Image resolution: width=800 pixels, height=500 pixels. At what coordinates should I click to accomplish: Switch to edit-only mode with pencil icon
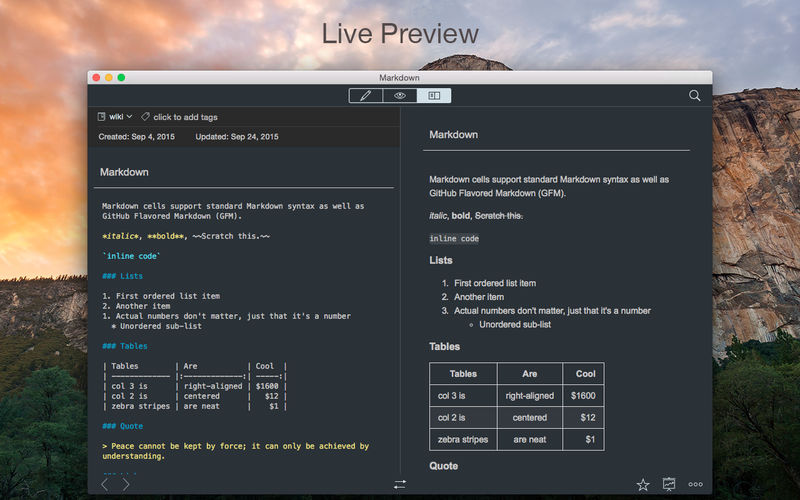click(x=366, y=96)
